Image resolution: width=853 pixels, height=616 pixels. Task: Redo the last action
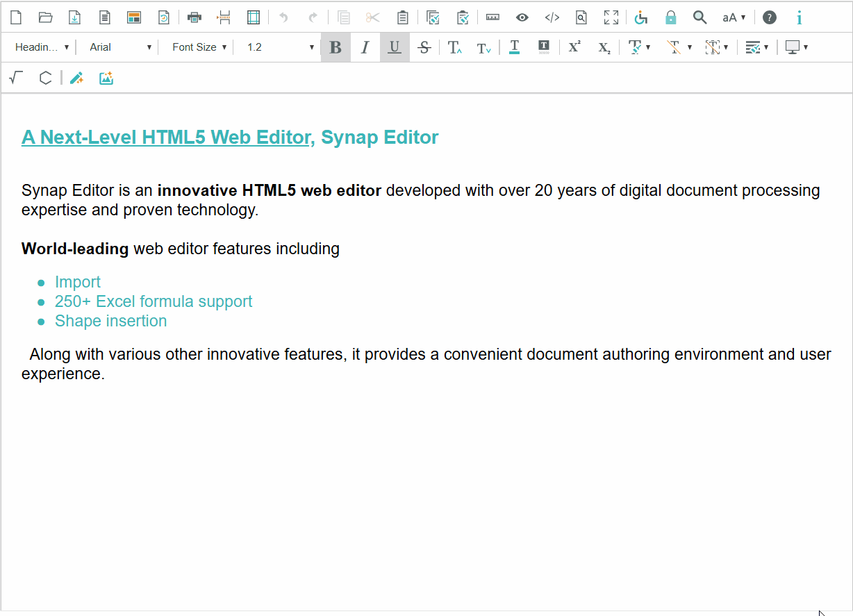[313, 17]
